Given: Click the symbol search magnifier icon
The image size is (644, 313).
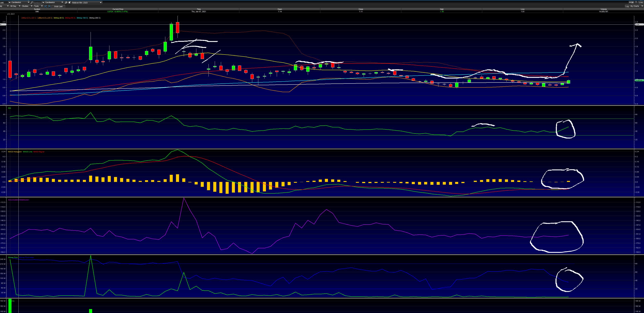Looking at the screenshot, I should coord(32,3).
